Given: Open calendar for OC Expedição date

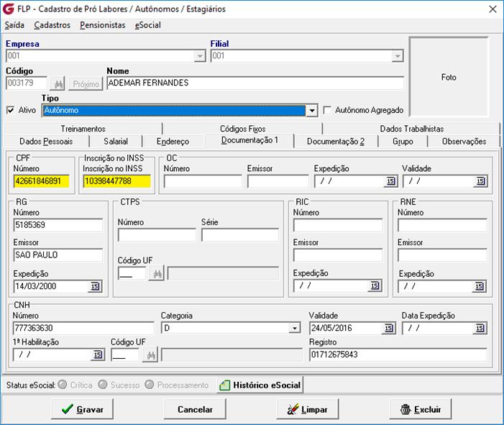Looking at the screenshot, I should [x=390, y=181].
